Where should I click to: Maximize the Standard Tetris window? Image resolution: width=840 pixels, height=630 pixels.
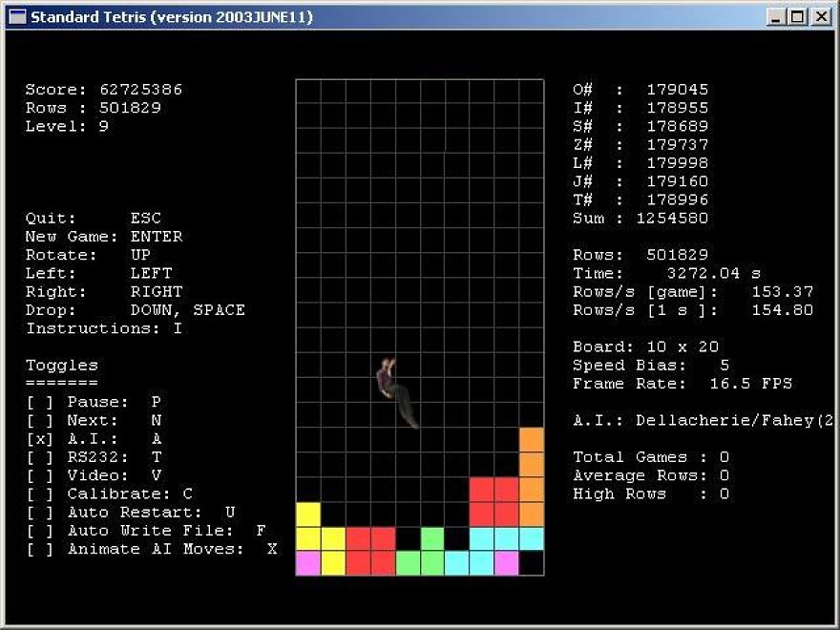796,17
